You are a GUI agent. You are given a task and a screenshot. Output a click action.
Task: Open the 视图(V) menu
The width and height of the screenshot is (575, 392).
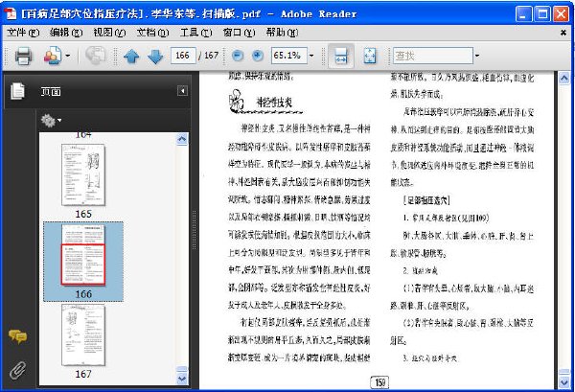pyautogui.click(x=109, y=33)
